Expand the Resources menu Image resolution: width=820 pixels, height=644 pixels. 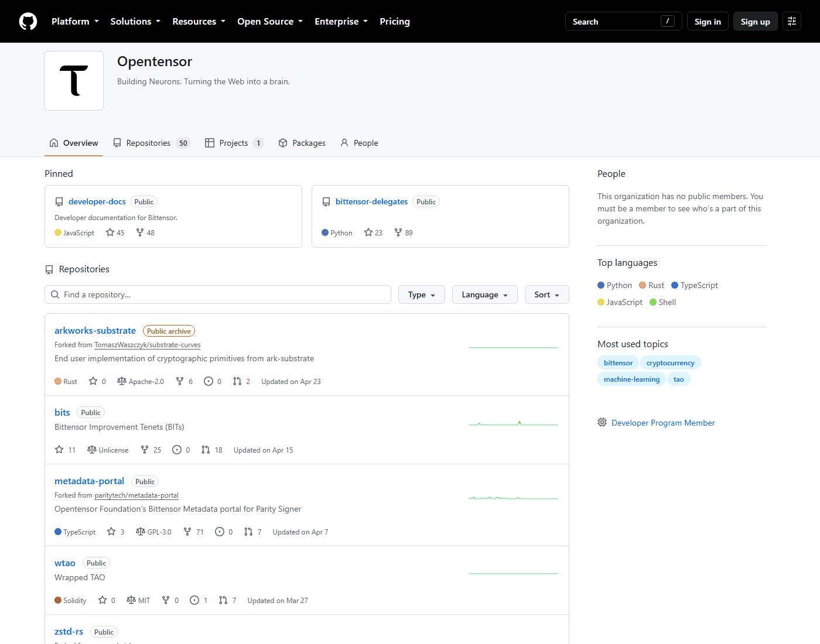[x=199, y=22]
